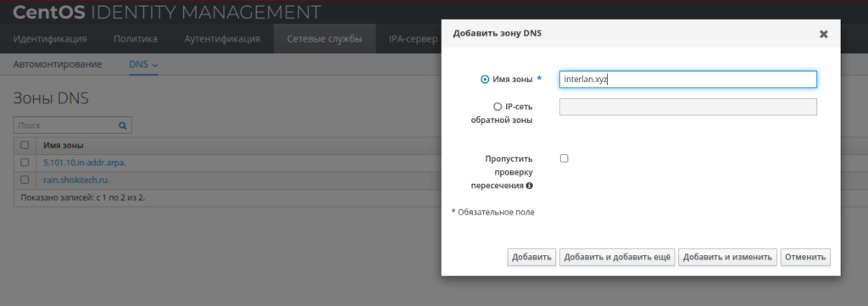The height and width of the screenshot is (306, 868).
Task: Click the Добавить зону DNS dialog title
Action: point(497,33)
